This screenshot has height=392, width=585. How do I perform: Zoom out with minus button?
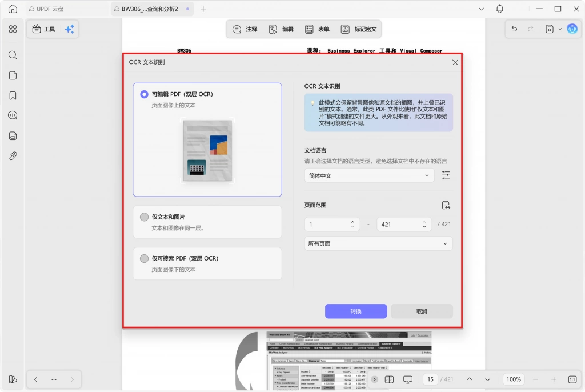coord(536,379)
